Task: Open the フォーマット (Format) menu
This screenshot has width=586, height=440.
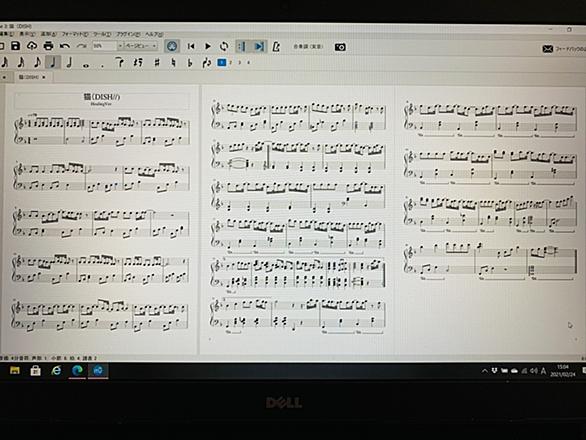Action: click(x=75, y=34)
